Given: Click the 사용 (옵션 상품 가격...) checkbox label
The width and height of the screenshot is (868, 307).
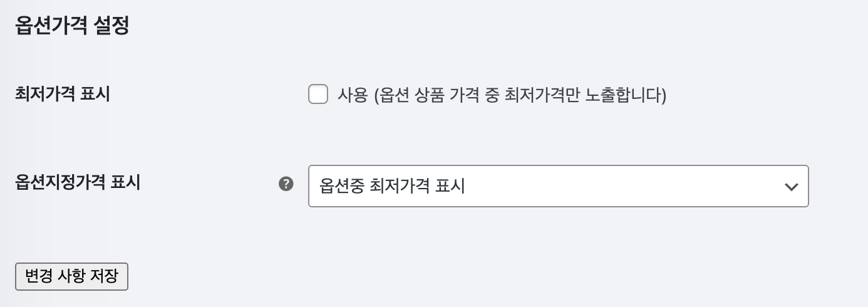Looking at the screenshot, I should click(x=502, y=95).
